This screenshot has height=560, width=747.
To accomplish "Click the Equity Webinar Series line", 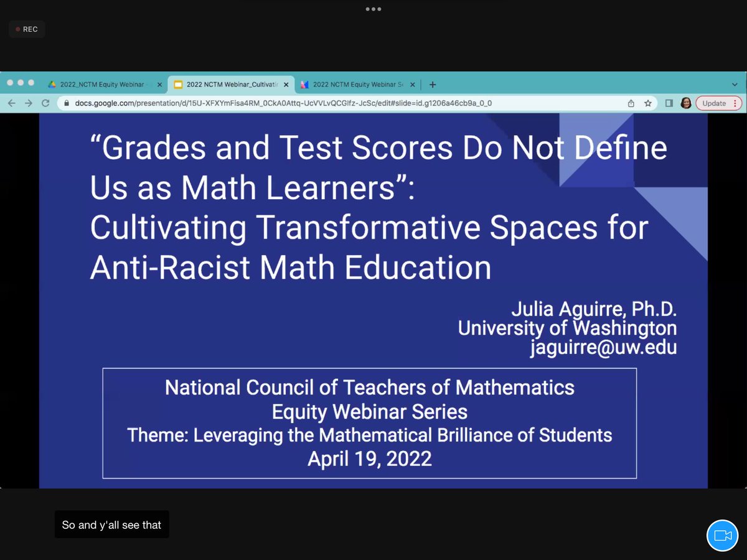I will coord(370,411).
